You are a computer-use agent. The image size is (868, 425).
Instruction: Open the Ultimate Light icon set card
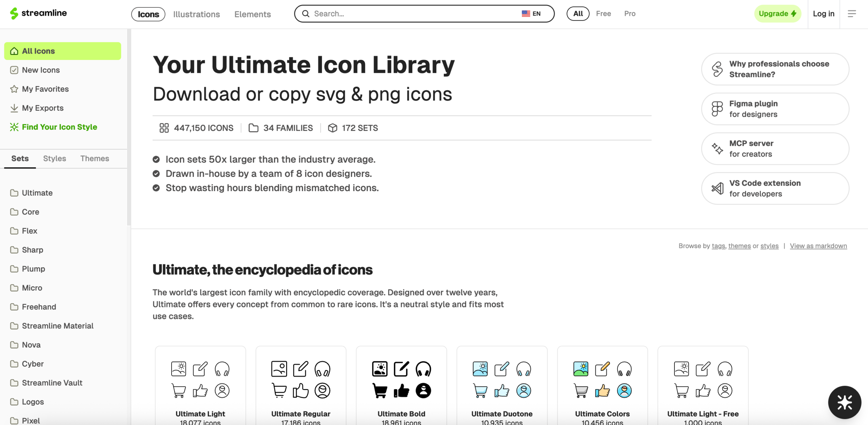coord(200,386)
